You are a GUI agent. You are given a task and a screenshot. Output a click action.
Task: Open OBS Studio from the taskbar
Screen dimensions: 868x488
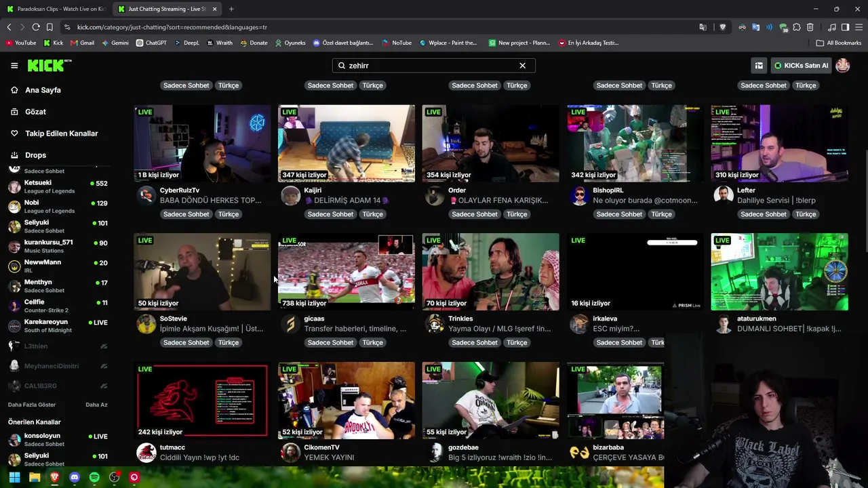click(115, 478)
